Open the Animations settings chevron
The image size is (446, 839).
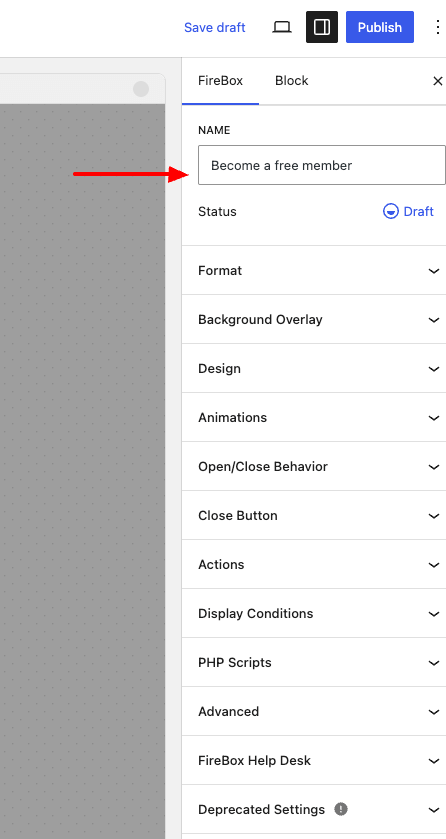(434, 418)
